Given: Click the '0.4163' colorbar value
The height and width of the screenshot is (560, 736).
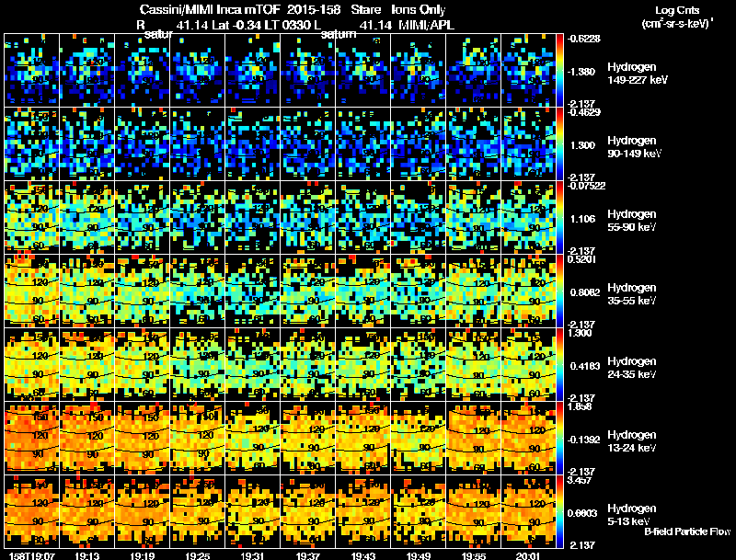Looking at the screenshot, I should pos(585,366).
